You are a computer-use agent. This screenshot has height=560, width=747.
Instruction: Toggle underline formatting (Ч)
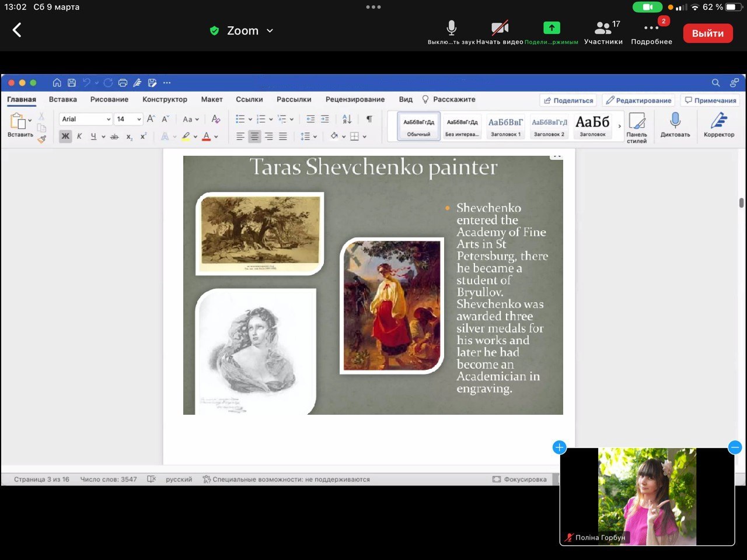pyautogui.click(x=93, y=136)
